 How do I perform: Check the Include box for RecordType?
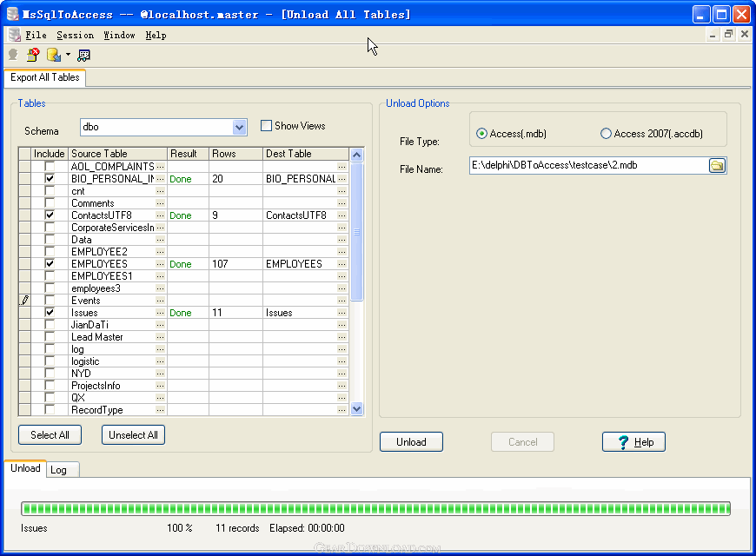[50, 410]
